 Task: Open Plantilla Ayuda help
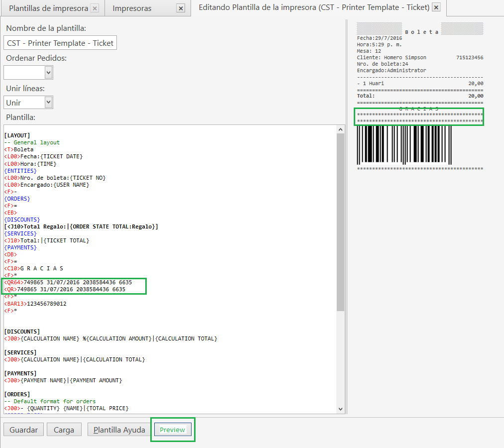coord(119,430)
